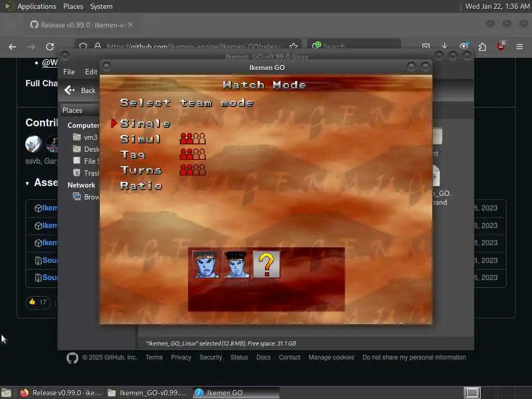
Task: Switch to Firefox Release taskbar entry
Action: point(60,393)
